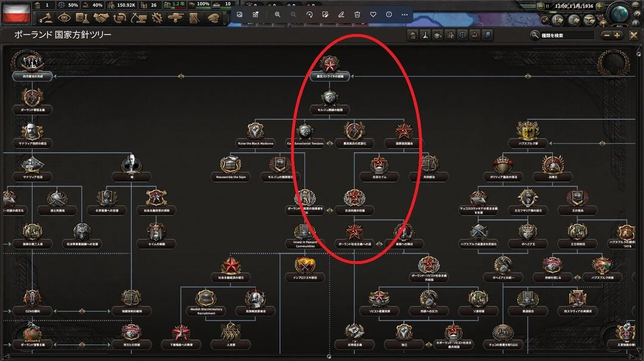Open the diplomacy handshake icon in the top bar
The width and height of the screenshot is (644, 361).
pos(101,17)
